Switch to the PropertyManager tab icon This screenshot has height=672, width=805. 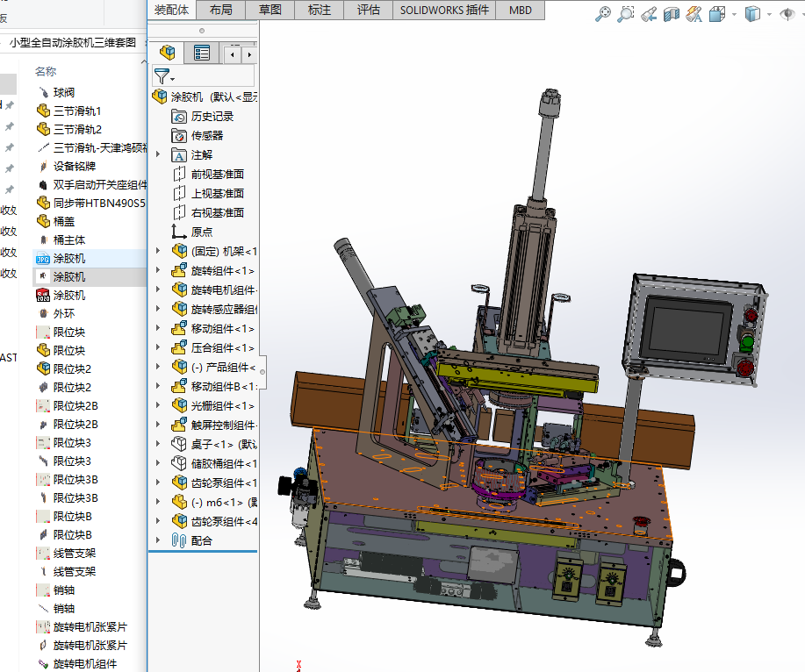tap(202, 54)
